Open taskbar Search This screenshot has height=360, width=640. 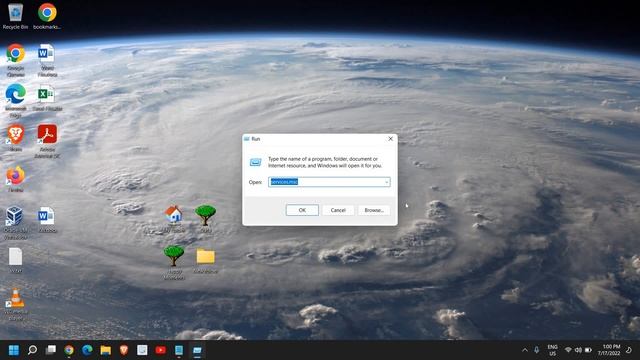32,350
